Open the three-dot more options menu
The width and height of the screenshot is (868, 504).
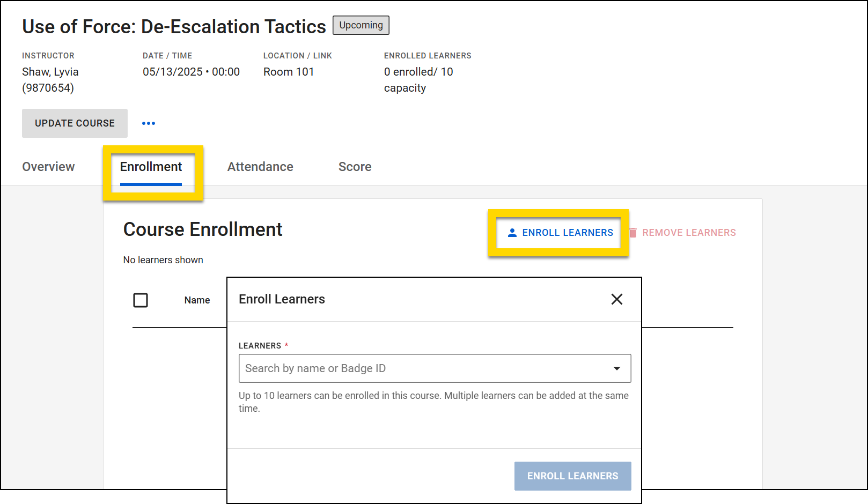click(x=149, y=123)
